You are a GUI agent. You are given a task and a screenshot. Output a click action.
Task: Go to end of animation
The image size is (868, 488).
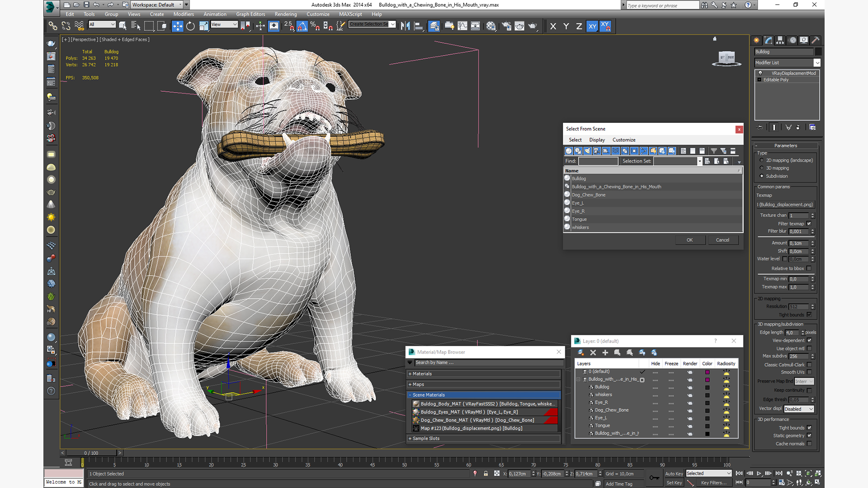pyautogui.click(x=779, y=474)
